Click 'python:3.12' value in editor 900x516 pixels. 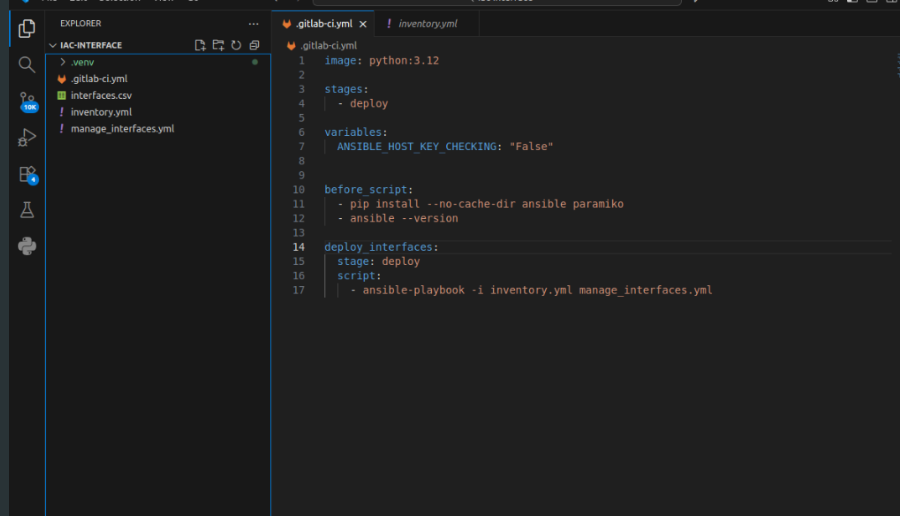point(404,61)
